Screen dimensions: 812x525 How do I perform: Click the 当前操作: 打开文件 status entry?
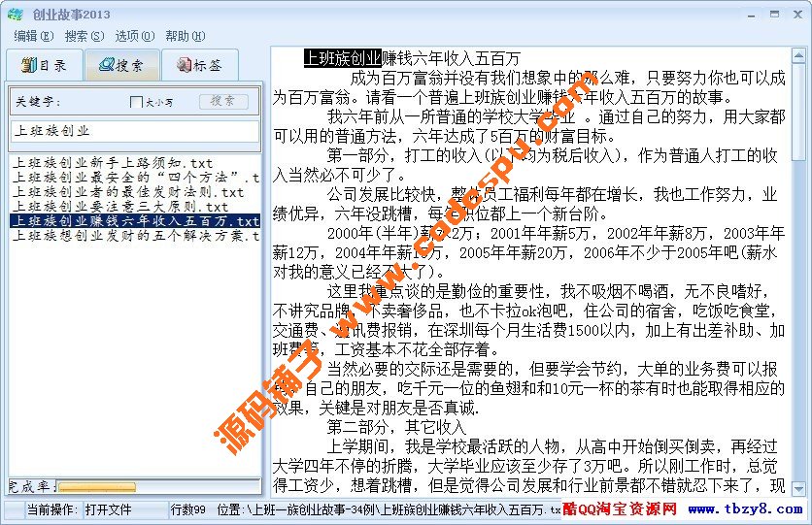[x=80, y=510]
